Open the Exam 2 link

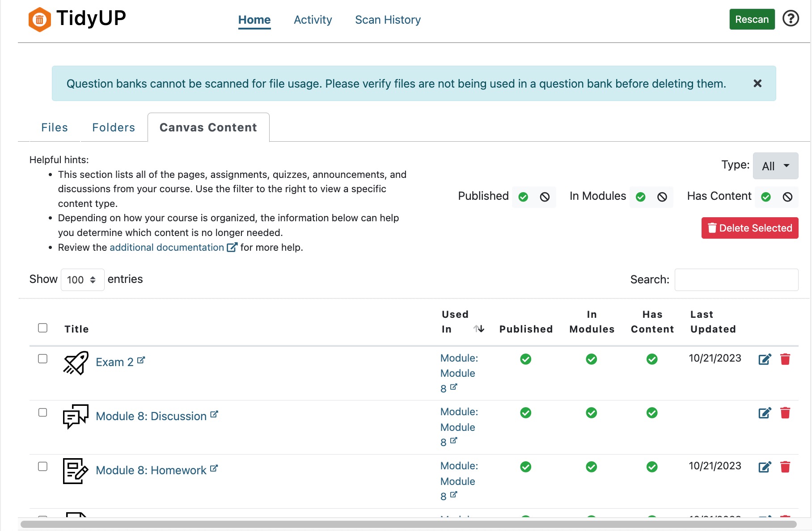(x=120, y=362)
